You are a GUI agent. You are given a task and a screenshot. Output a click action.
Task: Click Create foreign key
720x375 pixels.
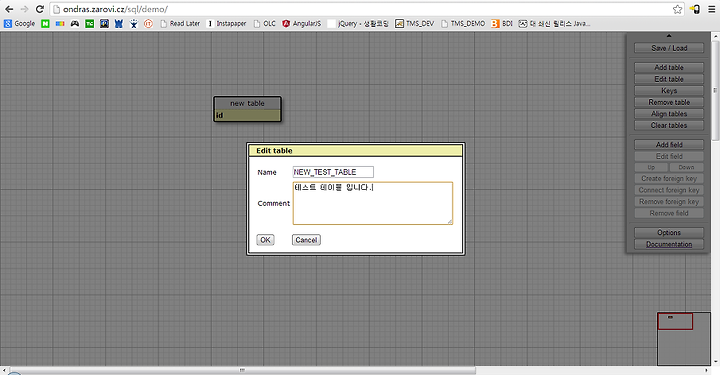[669, 178]
